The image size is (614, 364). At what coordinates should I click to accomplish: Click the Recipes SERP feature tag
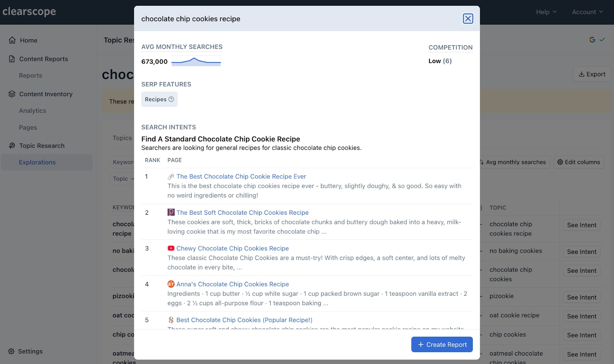click(159, 99)
